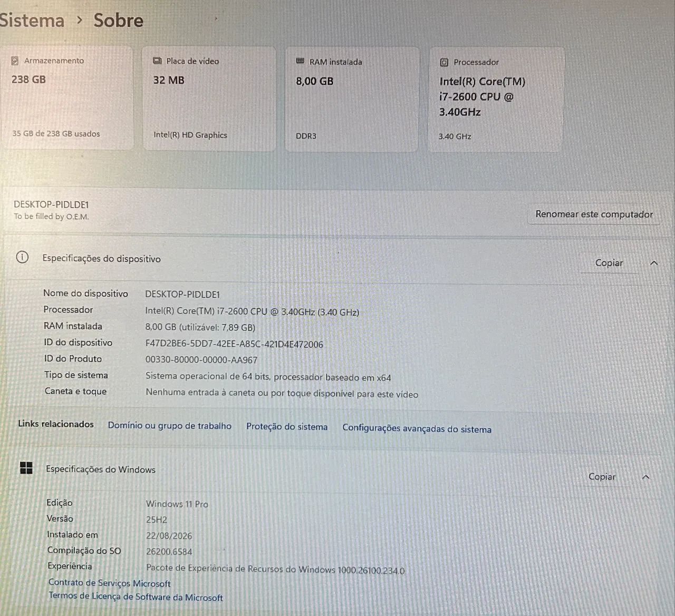Click 'To be filled by O.E.M.' text
The height and width of the screenshot is (616, 675).
51,217
